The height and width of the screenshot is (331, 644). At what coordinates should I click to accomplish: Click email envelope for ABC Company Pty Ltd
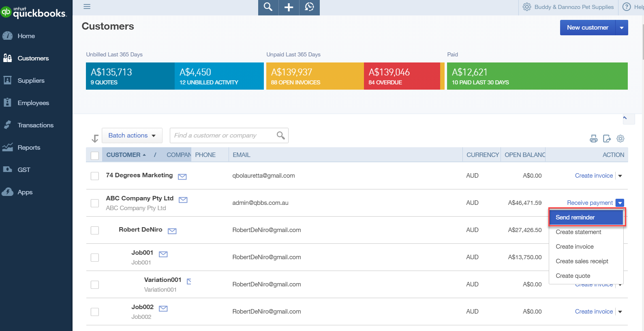pyautogui.click(x=183, y=200)
